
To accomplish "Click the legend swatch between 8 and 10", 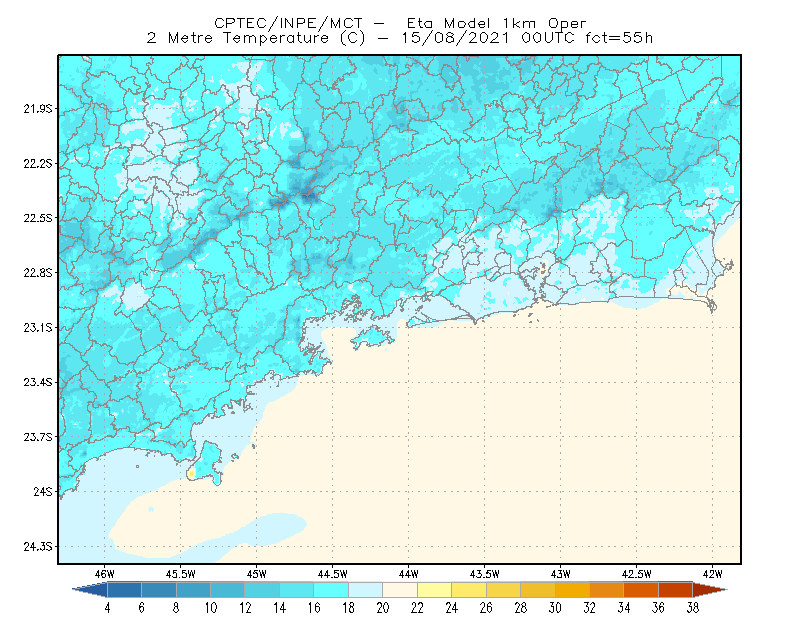I will tap(193, 589).
